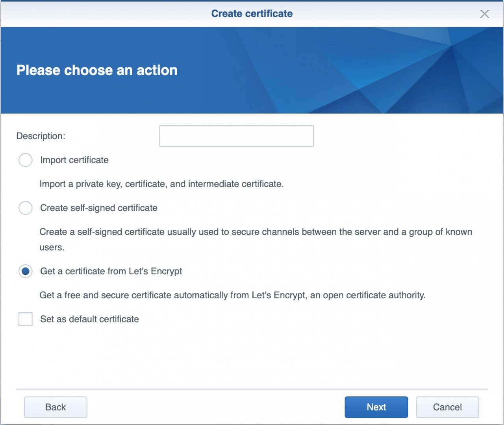Viewport: 504px width, 425px height.
Task: Enable the Set as default certificate checkbox
Action: [x=26, y=319]
